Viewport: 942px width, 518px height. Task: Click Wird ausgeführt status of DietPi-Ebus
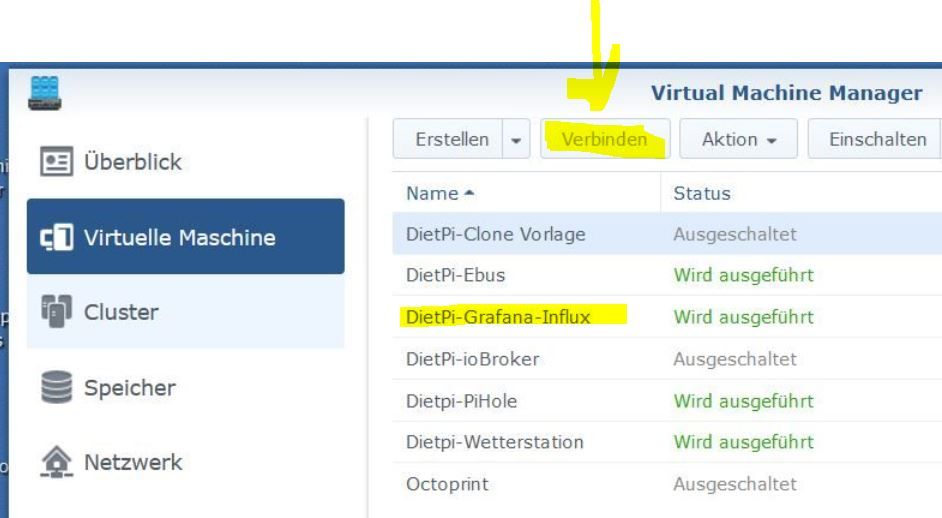coord(744,275)
